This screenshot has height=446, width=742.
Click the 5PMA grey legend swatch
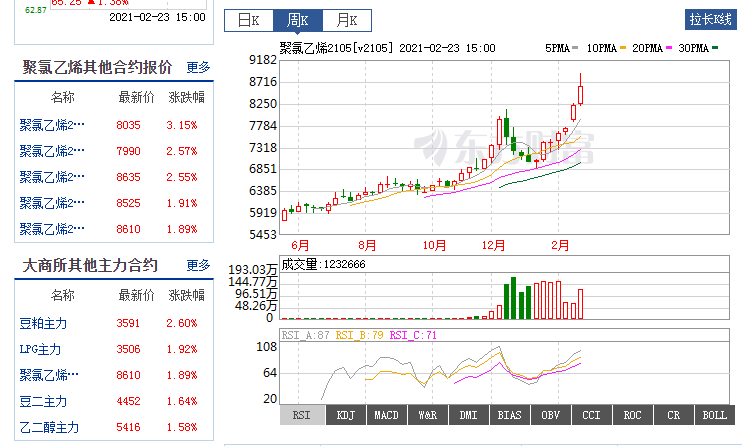point(575,48)
